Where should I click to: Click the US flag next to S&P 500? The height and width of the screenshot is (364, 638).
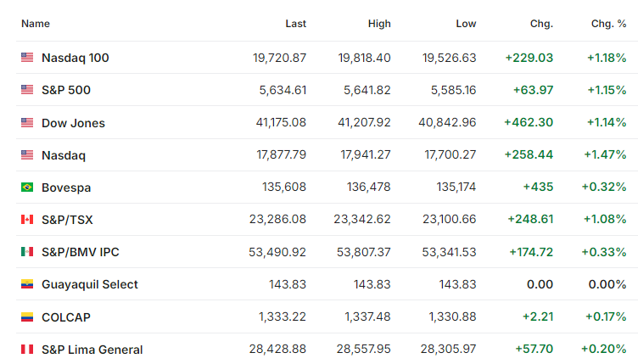click(27, 89)
